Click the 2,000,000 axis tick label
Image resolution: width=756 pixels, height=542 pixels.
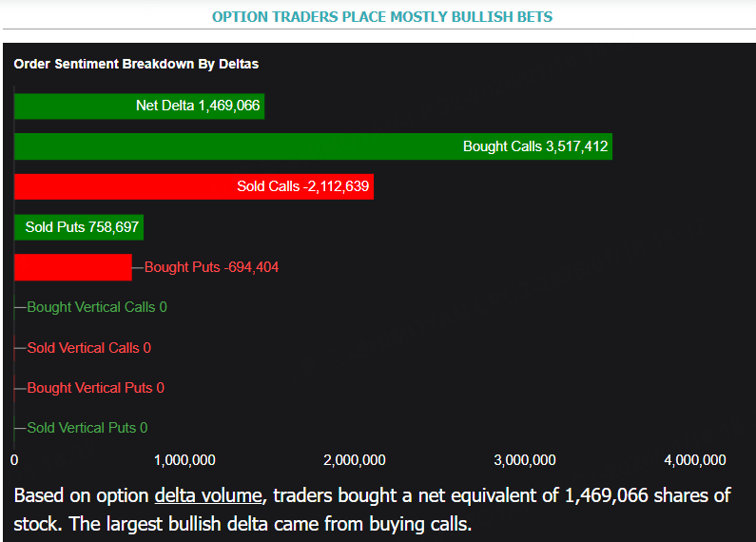tap(355, 460)
